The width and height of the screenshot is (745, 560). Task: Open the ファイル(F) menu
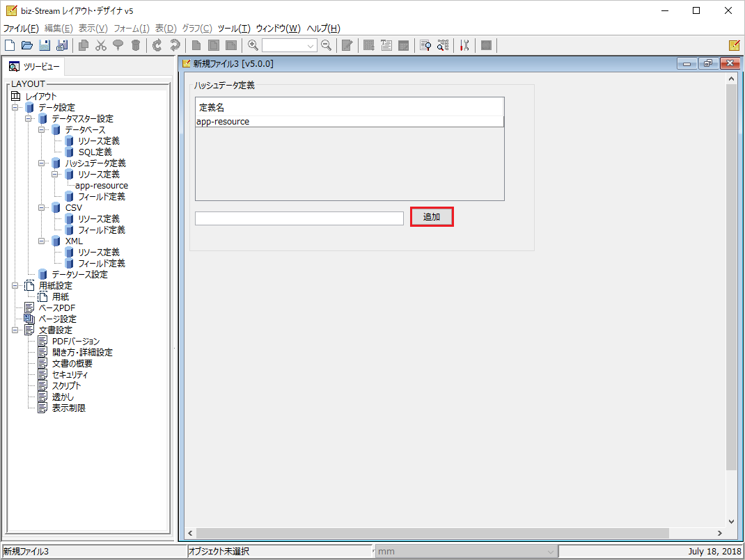click(x=21, y=29)
